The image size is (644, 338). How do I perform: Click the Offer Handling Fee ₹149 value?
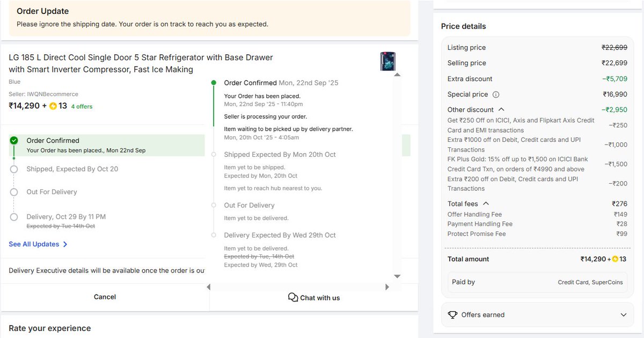coord(620,214)
